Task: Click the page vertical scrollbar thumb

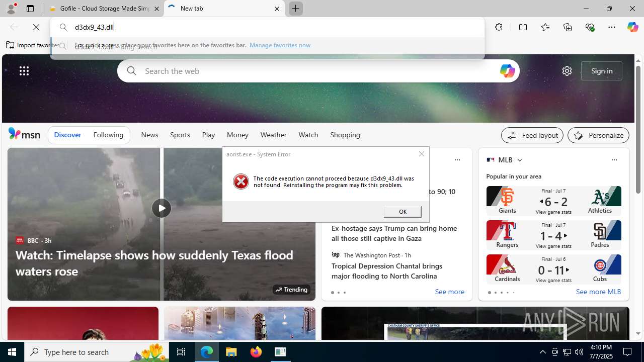Action: pyautogui.click(x=638, y=129)
